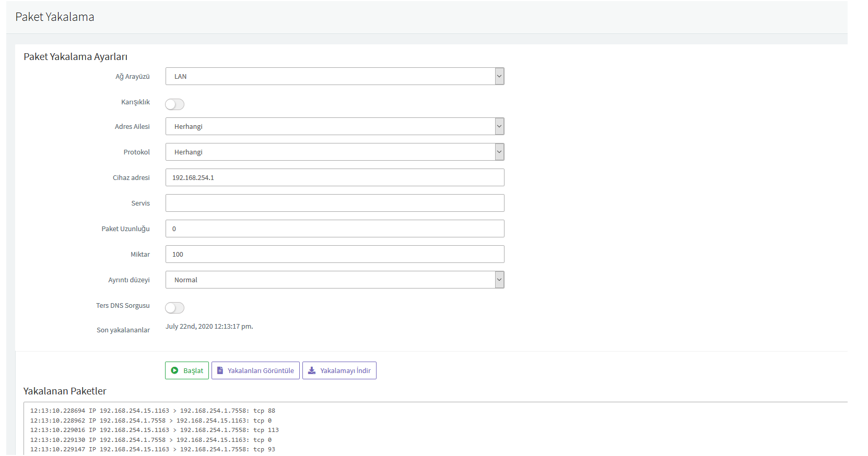Image resolution: width=868 pixels, height=456 pixels.
Task: Select the Paket Uzunluğu input box
Action: tap(334, 229)
